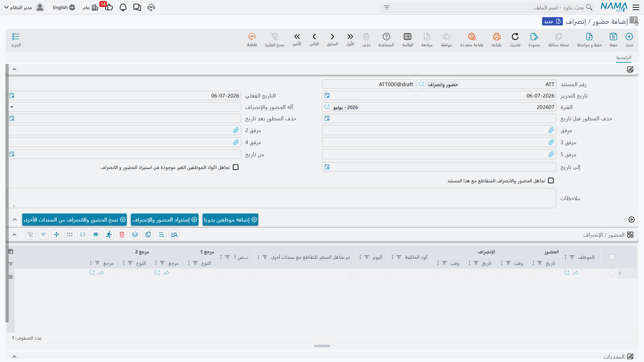Click the top search by code or name field
Viewport: 644px width, 362px height.
487,7
